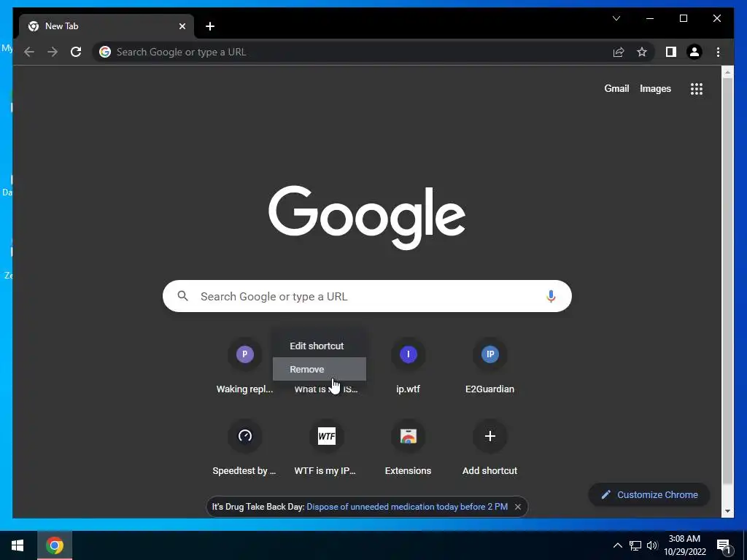Open the Waking repl... shortcut
Viewport: 747px width, 560px height.
pyautogui.click(x=245, y=366)
